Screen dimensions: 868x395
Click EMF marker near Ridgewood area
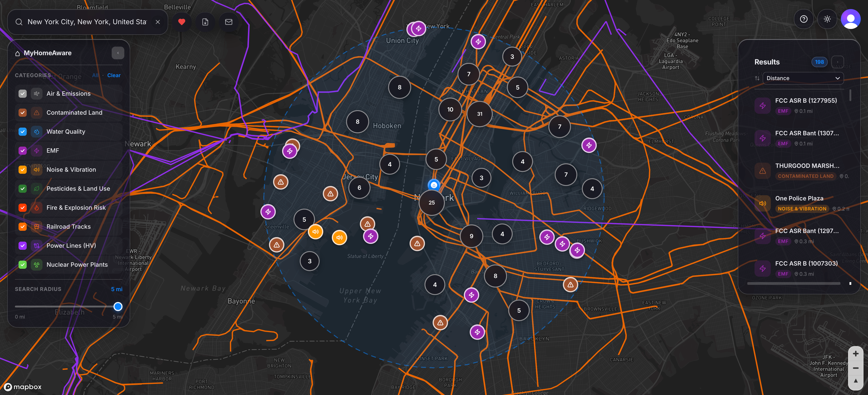589,145
